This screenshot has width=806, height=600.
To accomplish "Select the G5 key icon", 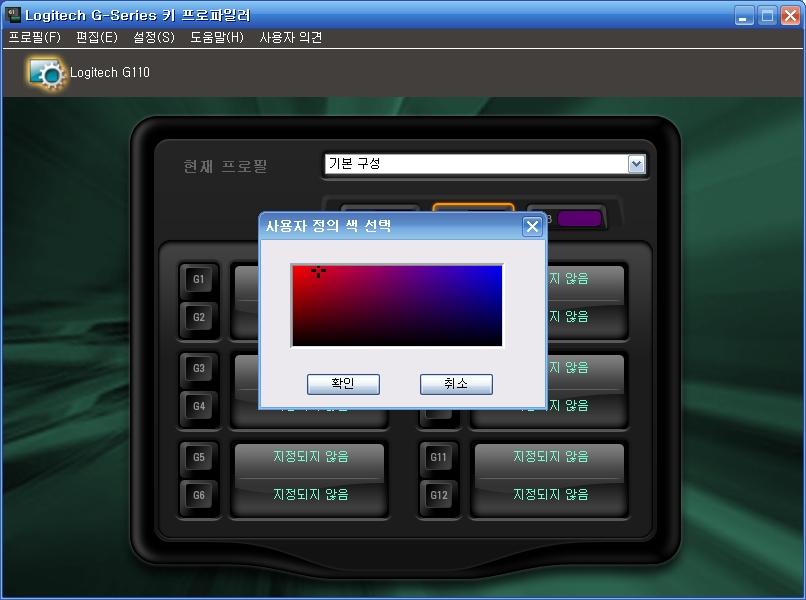I will click(x=198, y=457).
